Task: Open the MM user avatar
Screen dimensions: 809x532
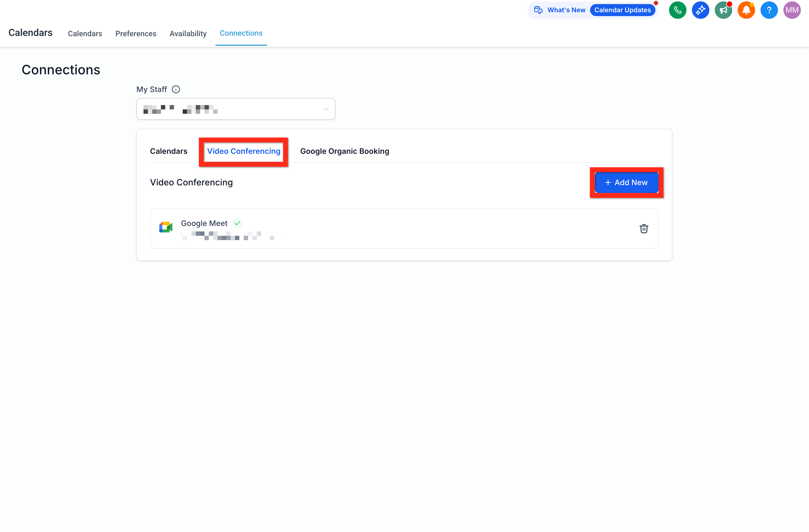Action: tap(792, 10)
